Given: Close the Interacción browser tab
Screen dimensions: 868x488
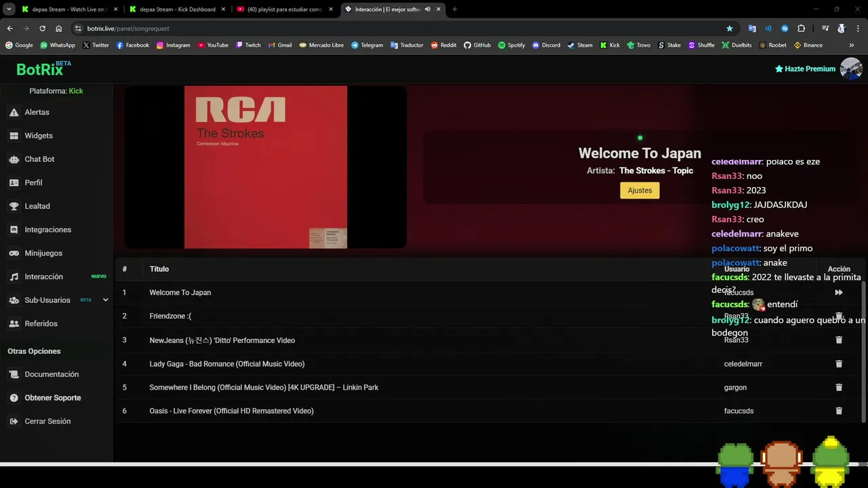Looking at the screenshot, I should (x=439, y=9).
